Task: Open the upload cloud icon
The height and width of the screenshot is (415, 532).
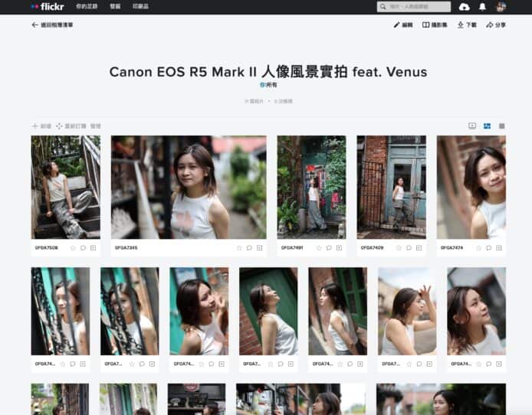Action: click(x=465, y=7)
